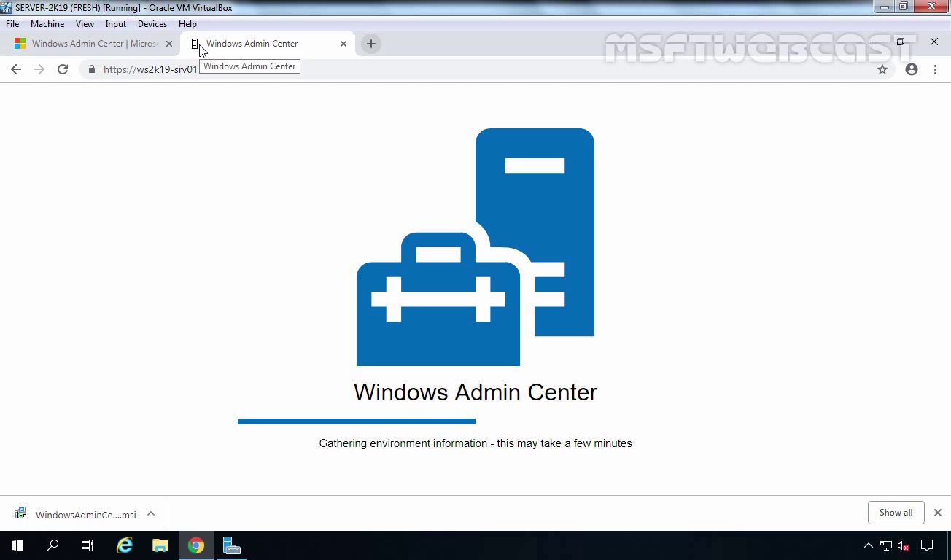
Task: Go forward in browser history
Action: click(39, 69)
